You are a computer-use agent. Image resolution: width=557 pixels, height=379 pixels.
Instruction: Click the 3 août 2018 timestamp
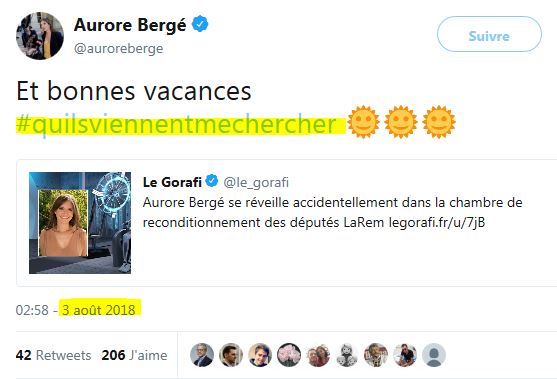pyautogui.click(x=99, y=310)
